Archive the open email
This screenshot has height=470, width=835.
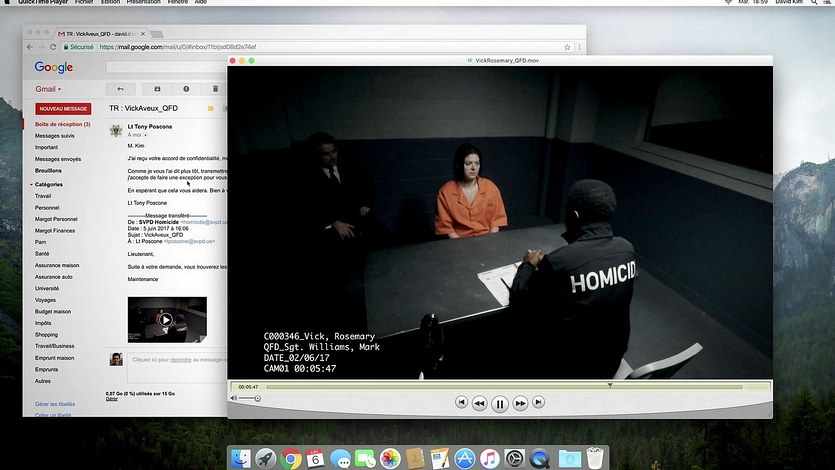157,89
